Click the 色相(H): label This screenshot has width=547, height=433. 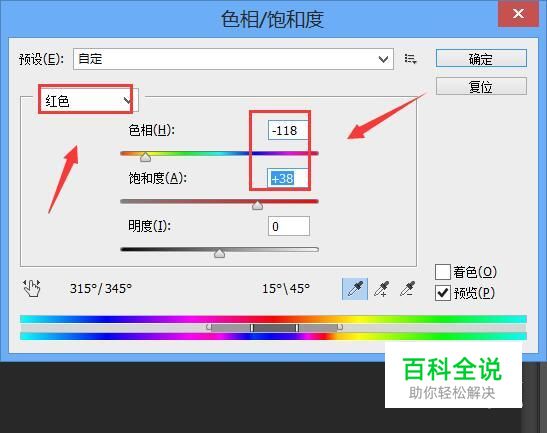tap(151, 130)
